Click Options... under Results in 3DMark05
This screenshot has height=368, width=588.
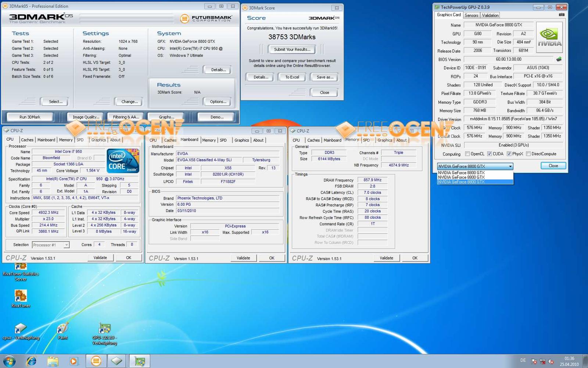click(x=218, y=102)
